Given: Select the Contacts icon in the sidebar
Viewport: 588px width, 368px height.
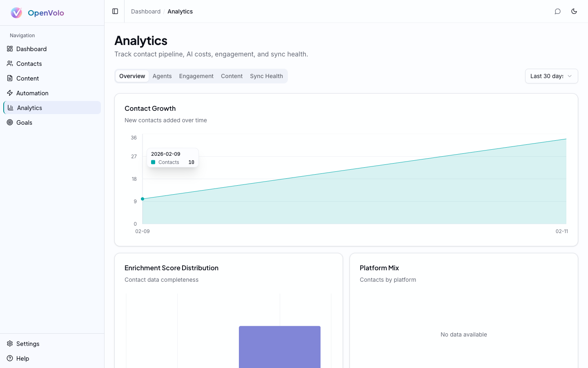Looking at the screenshot, I should pyautogui.click(x=10, y=63).
